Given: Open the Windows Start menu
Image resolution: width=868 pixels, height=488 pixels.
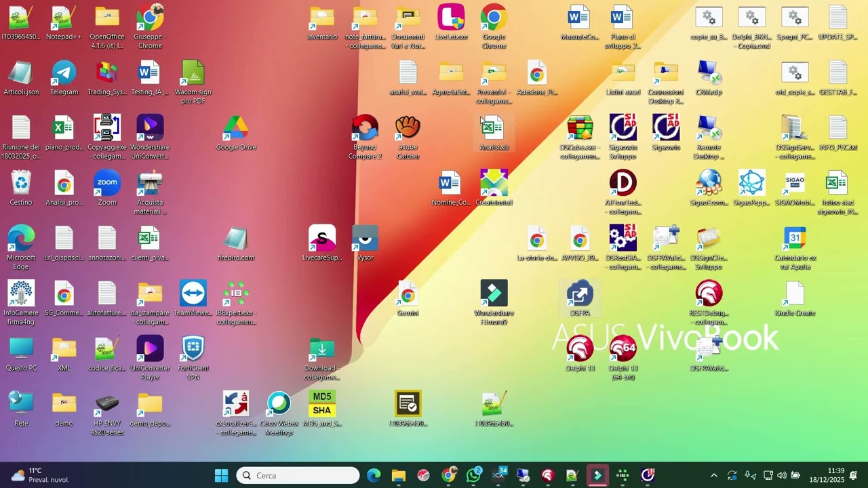Looking at the screenshot, I should point(221,475).
